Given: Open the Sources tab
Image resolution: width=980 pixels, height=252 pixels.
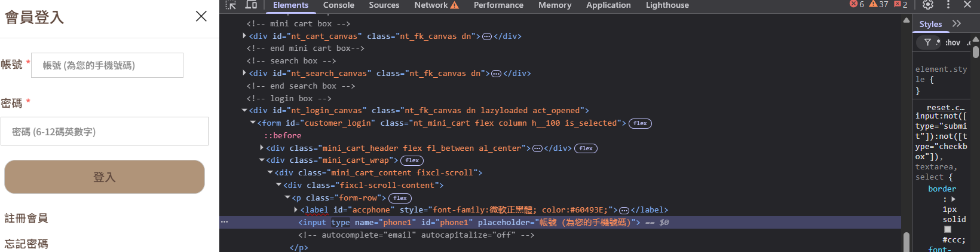Looking at the screenshot, I should pyautogui.click(x=384, y=5).
